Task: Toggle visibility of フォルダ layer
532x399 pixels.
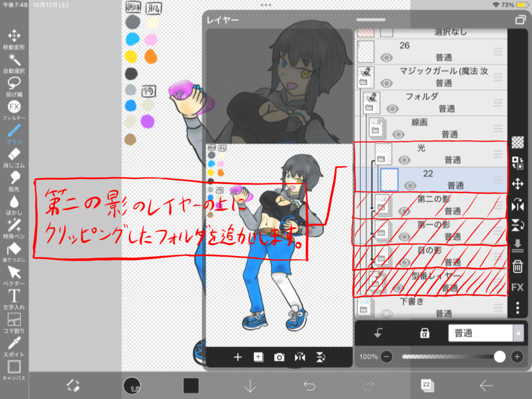Action: 392,109
